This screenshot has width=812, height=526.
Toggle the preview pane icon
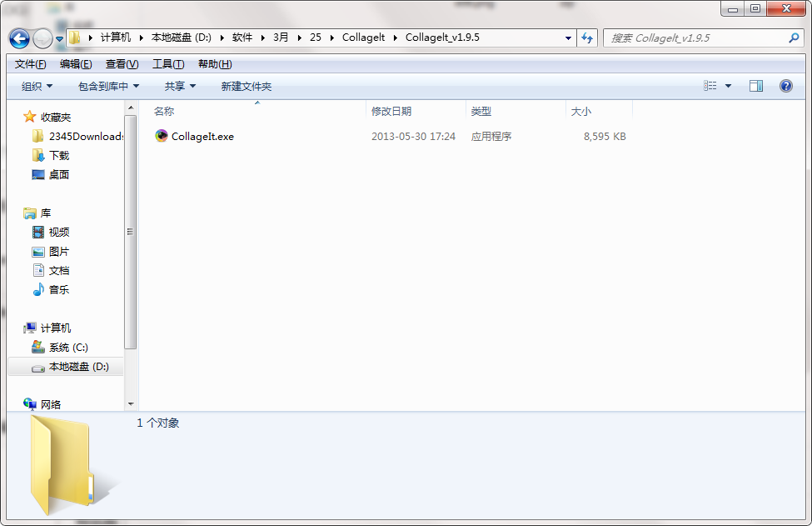click(756, 86)
